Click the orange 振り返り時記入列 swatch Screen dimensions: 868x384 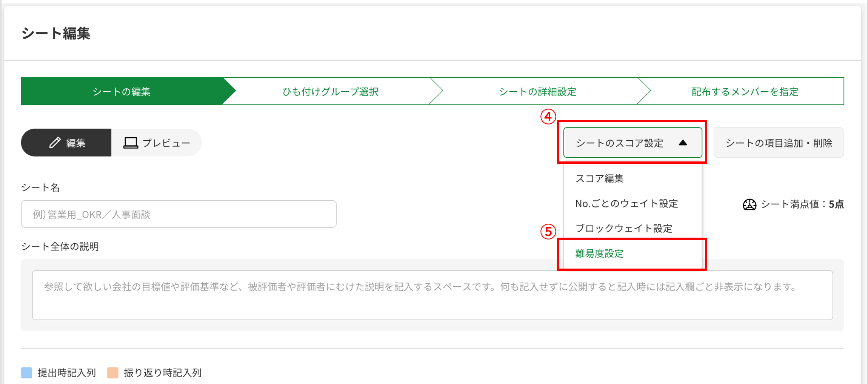(x=113, y=373)
